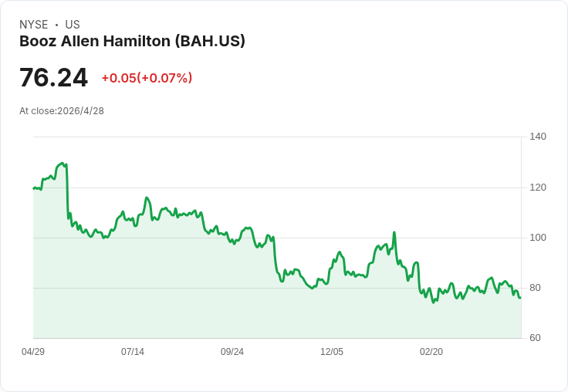Click the 120 price axis label
Screen dimensions: 568x392
pos(538,188)
